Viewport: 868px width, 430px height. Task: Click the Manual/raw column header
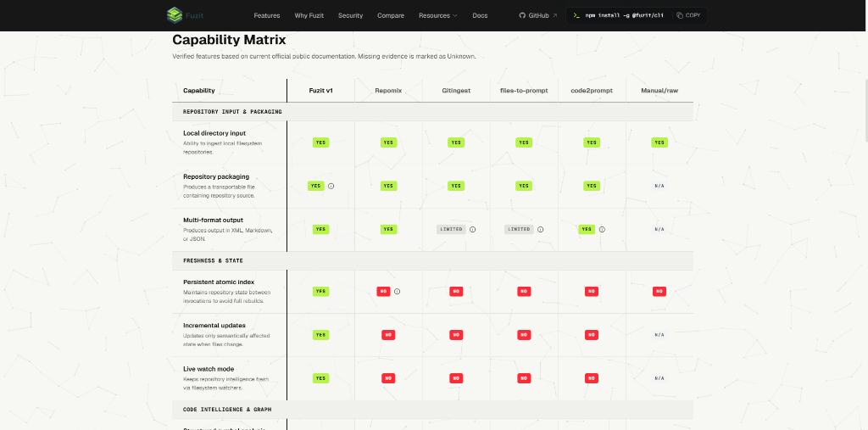pos(659,90)
